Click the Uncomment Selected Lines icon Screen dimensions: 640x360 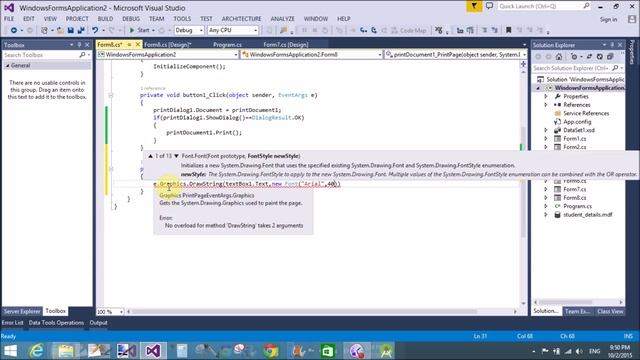coord(495,30)
